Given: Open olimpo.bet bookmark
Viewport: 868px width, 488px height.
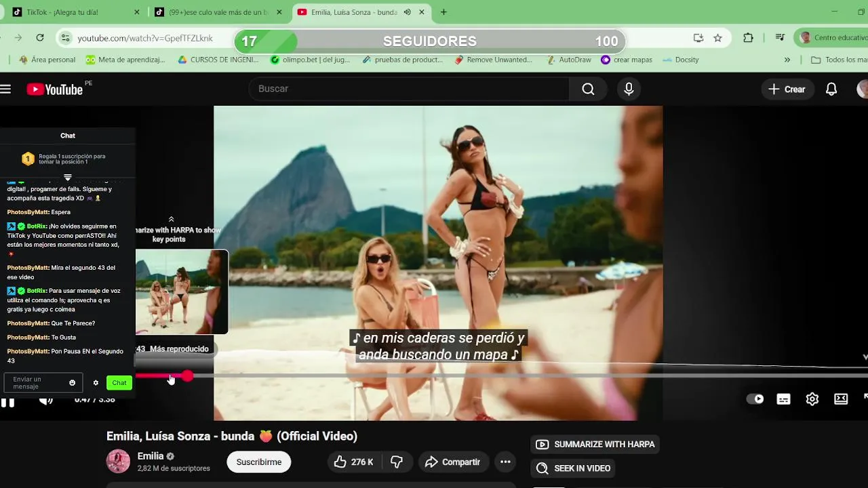Looking at the screenshot, I should click(x=310, y=60).
